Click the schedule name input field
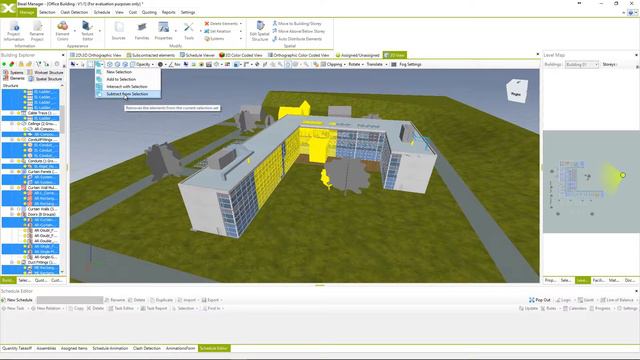This screenshot has height=360, width=640. tap(70, 300)
